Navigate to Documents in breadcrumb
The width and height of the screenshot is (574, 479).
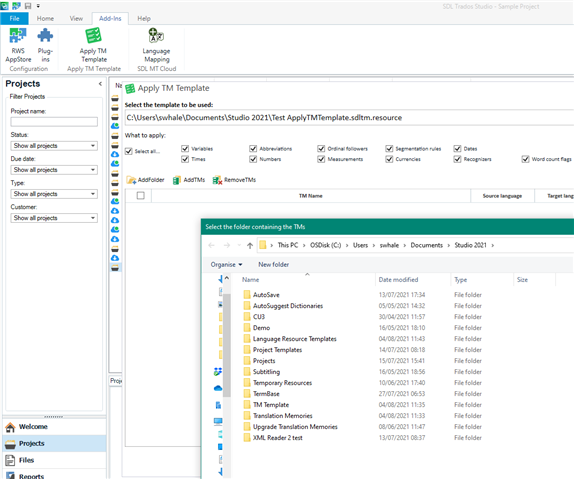coord(426,245)
